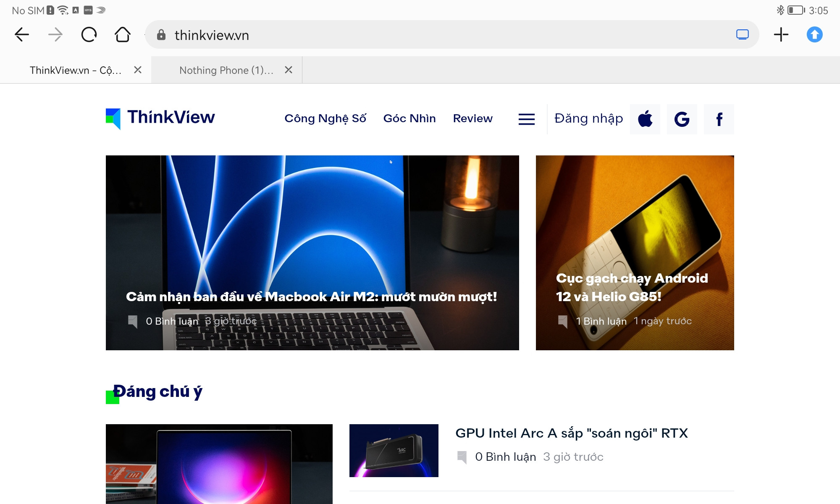This screenshot has width=840, height=504.
Task: Open the Intel Arc GPU thumbnail
Action: pyautogui.click(x=394, y=451)
